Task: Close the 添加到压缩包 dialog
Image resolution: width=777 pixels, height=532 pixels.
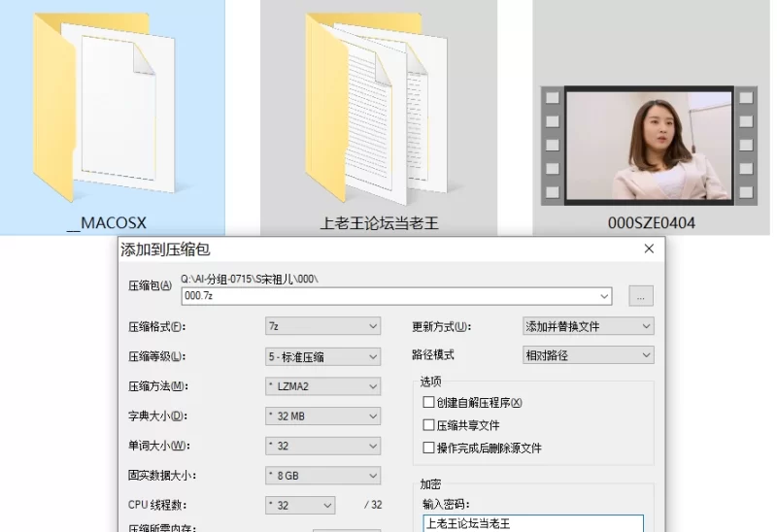Action: (x=649, y=249)
